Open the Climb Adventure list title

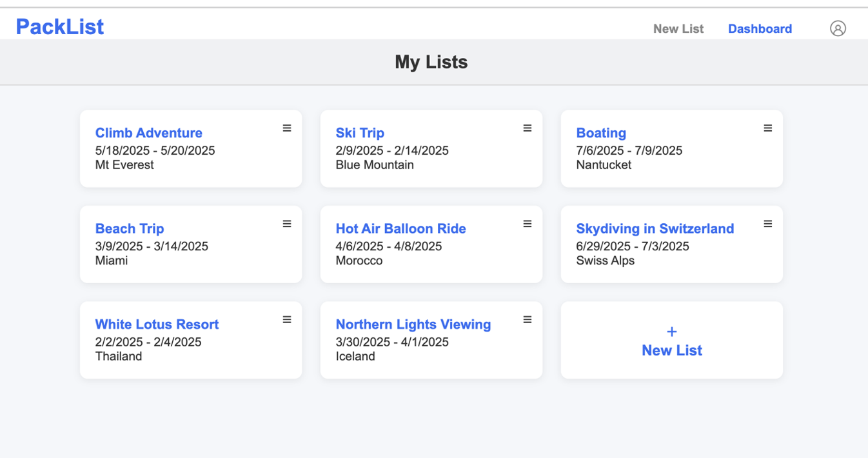tap(149, 133)
